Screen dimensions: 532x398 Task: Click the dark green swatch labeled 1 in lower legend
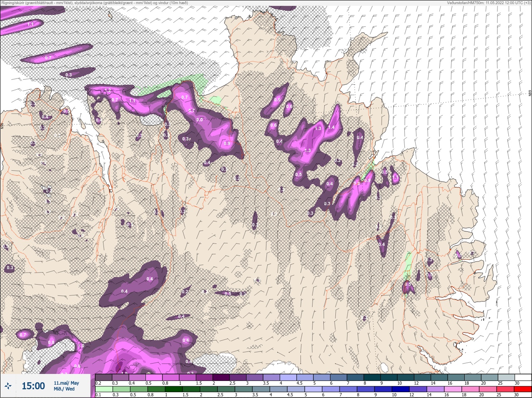tap(173, 389)
